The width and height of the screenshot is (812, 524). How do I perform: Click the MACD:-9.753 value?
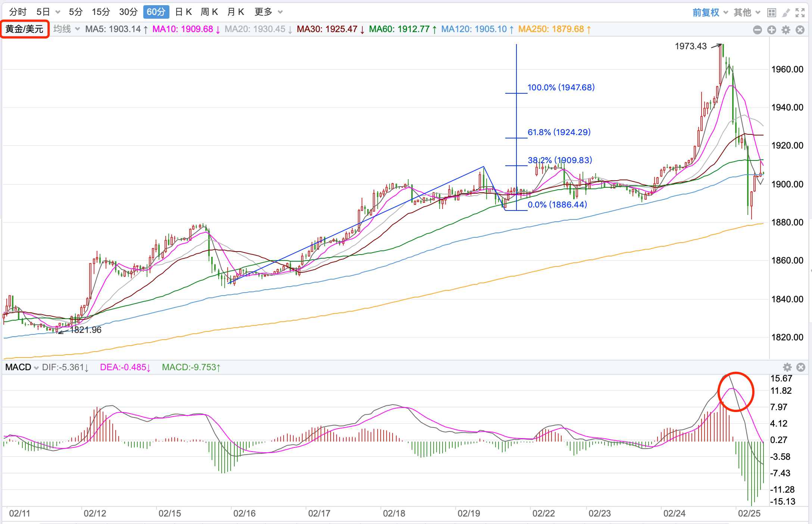point(191,367)
